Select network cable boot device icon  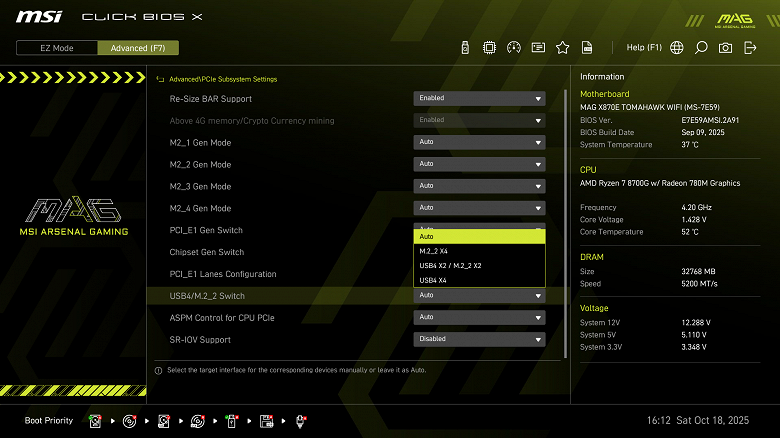coord(300,421)
